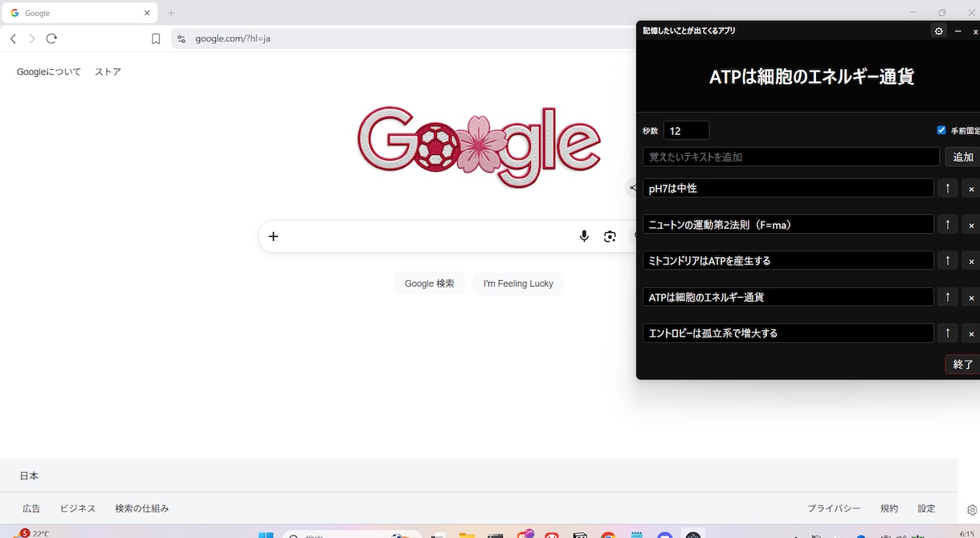Image resolution: width=980 pixels, height=538 pixels.
Task: Click gear icon at page bottom right
Action: (972, 510)
